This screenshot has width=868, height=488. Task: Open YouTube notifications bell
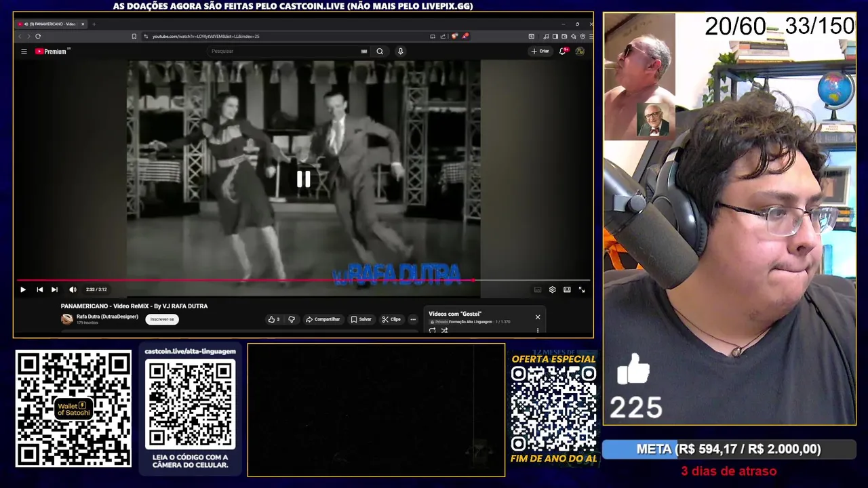pyautogui.click(x=562, y=52)
